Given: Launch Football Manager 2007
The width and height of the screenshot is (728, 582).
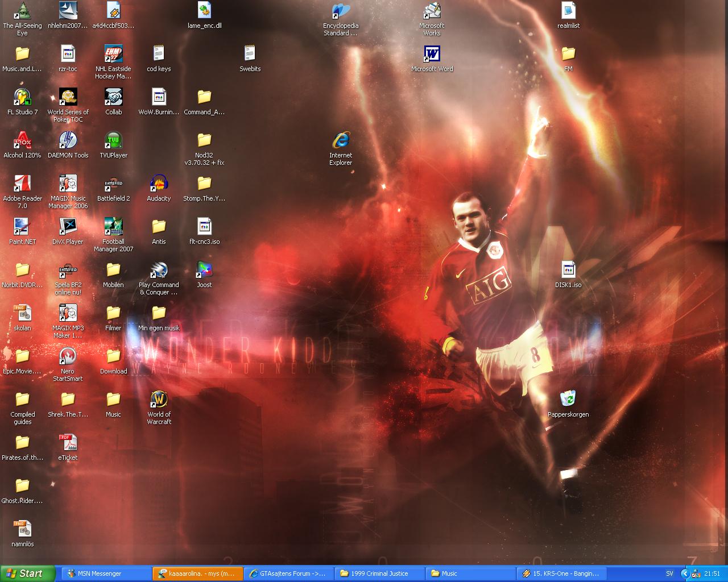Looking at the screenshot, I should pos(113,227).
